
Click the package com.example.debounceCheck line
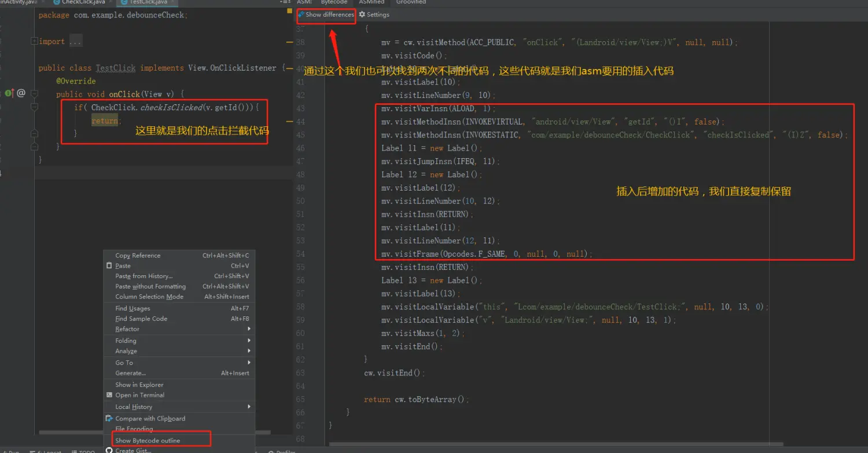point(113,15)
